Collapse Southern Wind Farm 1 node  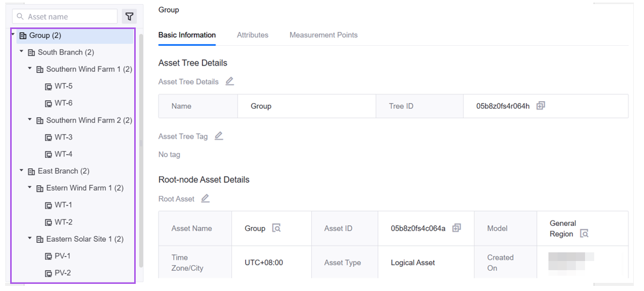30,69
